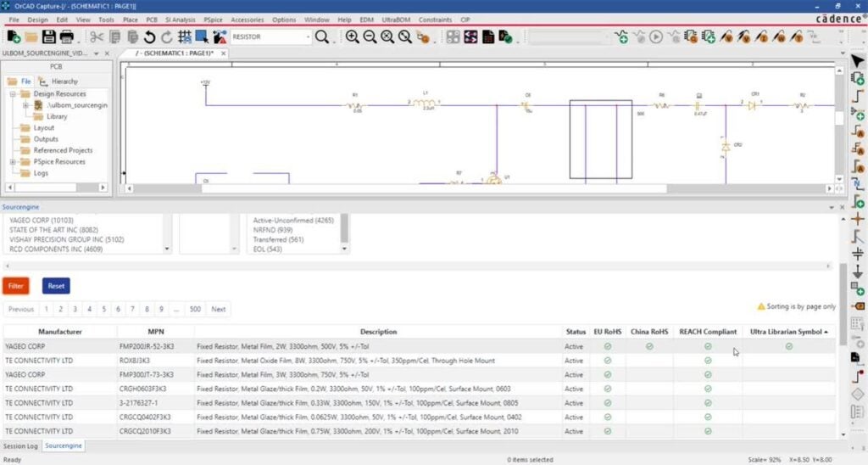Viewport: 868px width, 465px height.
Task: Select the Referenced Projects folder
Action: [x=63, y=151]
